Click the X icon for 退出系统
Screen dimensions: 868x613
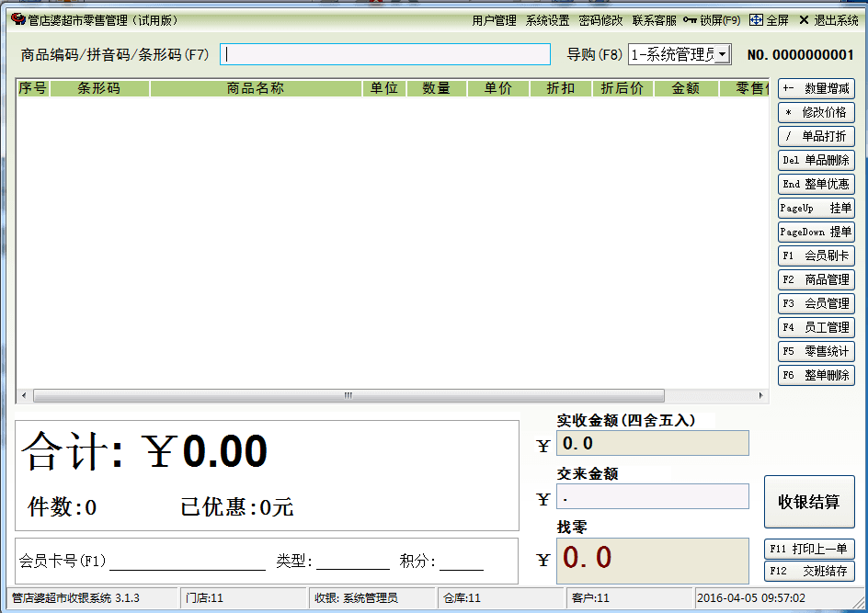click(x=804, y=20)
